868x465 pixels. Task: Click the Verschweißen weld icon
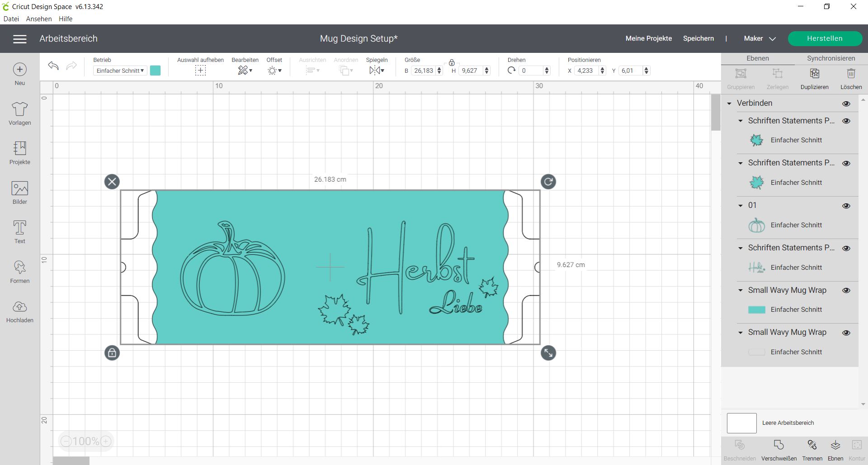coord(778,446)
